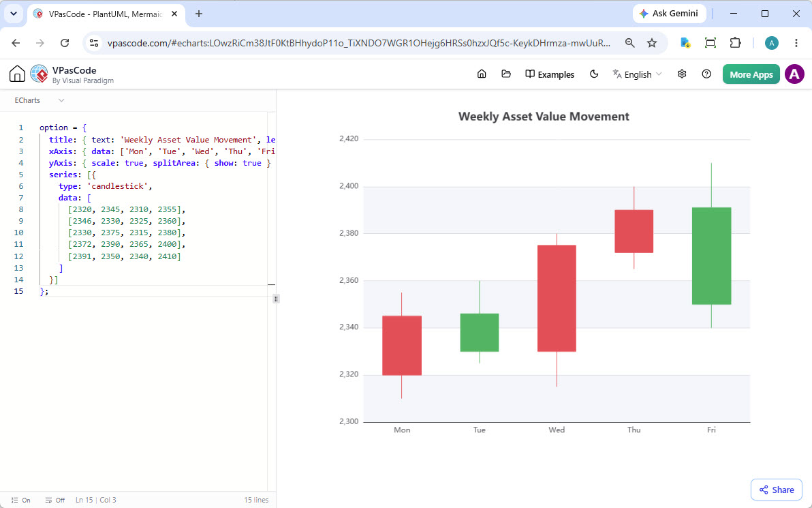Open the site information icon in address bar

tap(94, 43)
